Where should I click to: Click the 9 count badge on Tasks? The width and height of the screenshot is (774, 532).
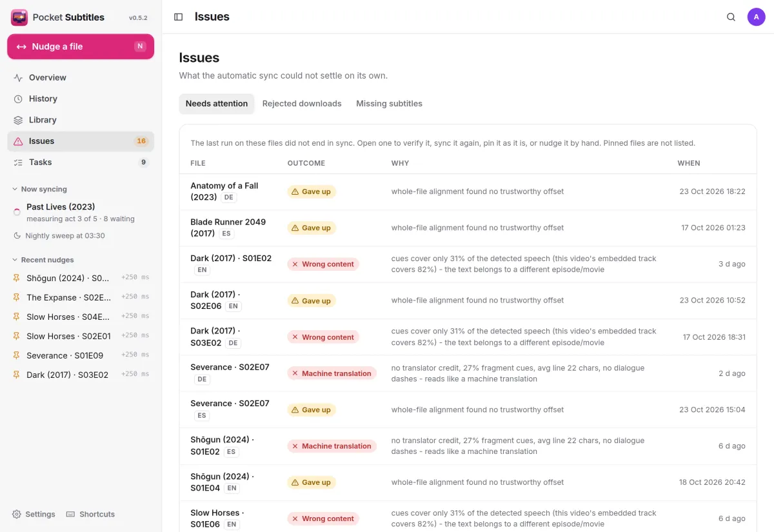[x=143, y=163]
